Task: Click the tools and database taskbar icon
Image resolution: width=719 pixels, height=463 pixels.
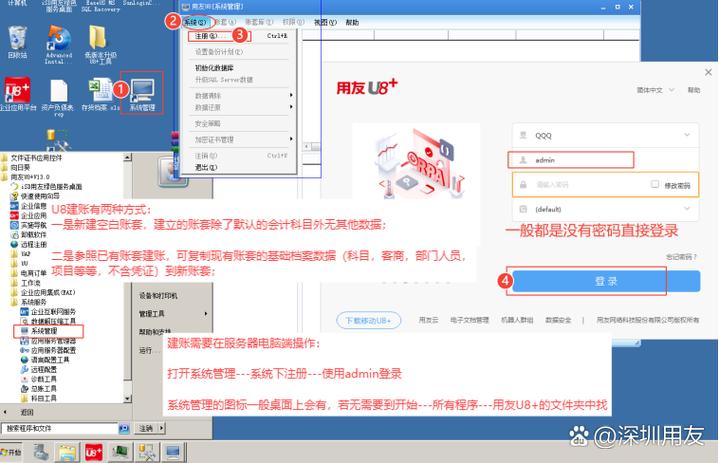Action: coord(147,452)
